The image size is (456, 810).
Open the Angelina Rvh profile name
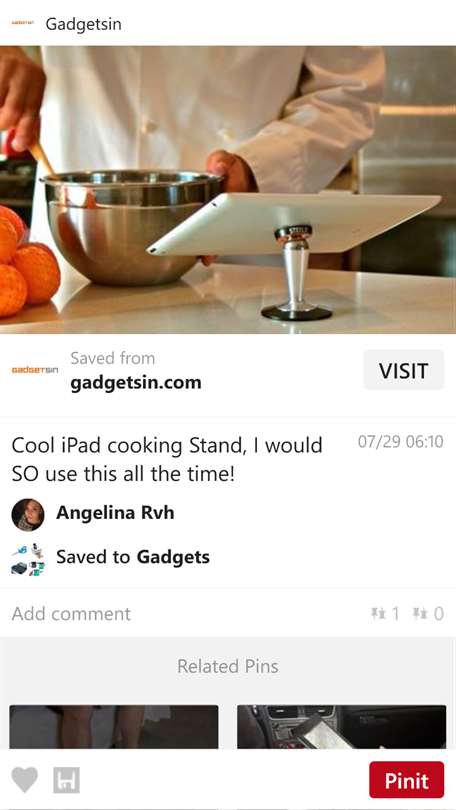coord(115,513)
